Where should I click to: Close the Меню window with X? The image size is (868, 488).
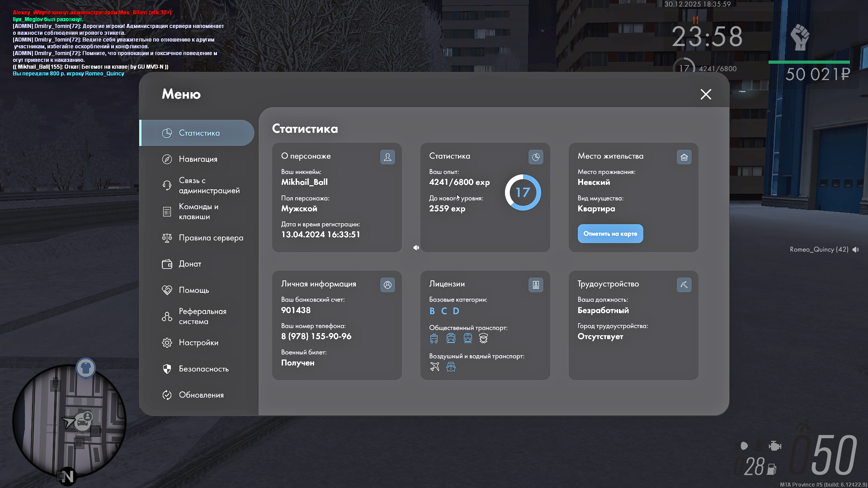(706, 94)
